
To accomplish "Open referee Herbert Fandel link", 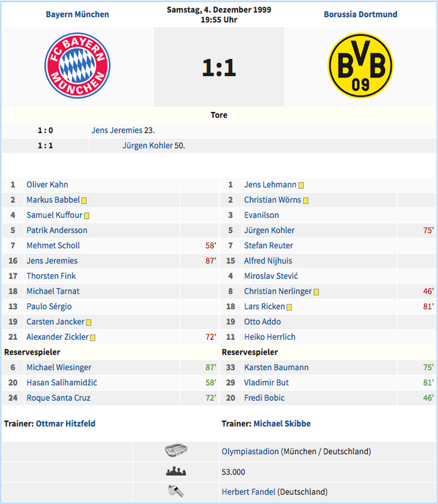I will pyautogui.click(x=248, y=492).
